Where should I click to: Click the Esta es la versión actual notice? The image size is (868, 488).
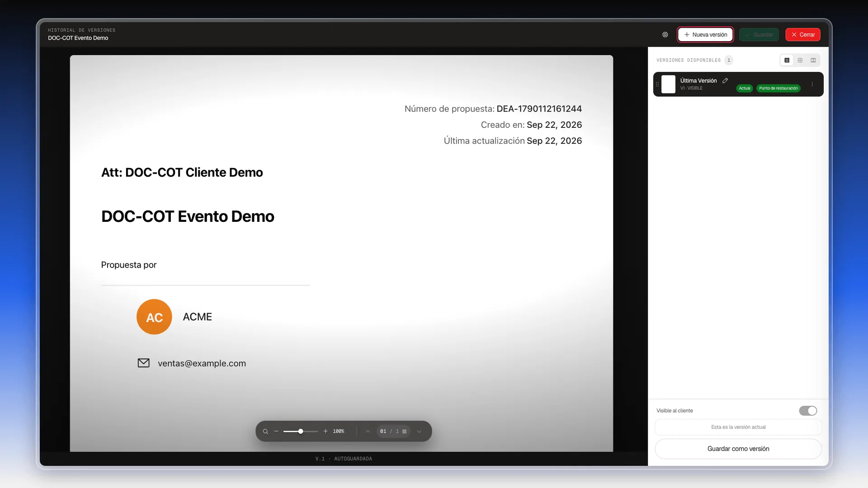738,427
